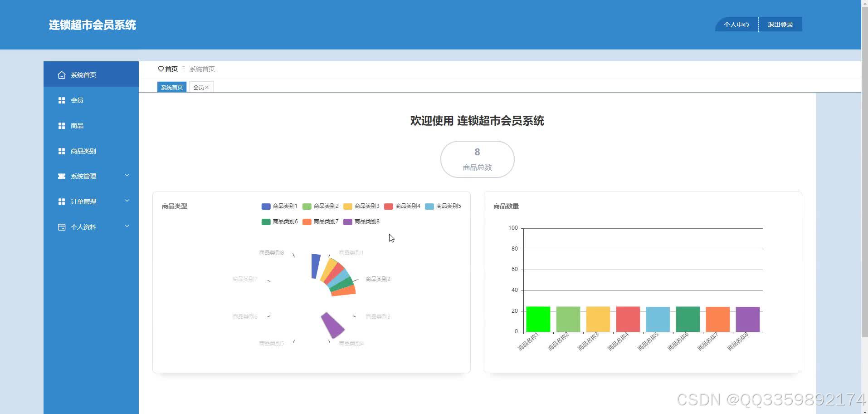Click the home icon beside 系统首页
The image size is (868, 414).
coord(62,75)
